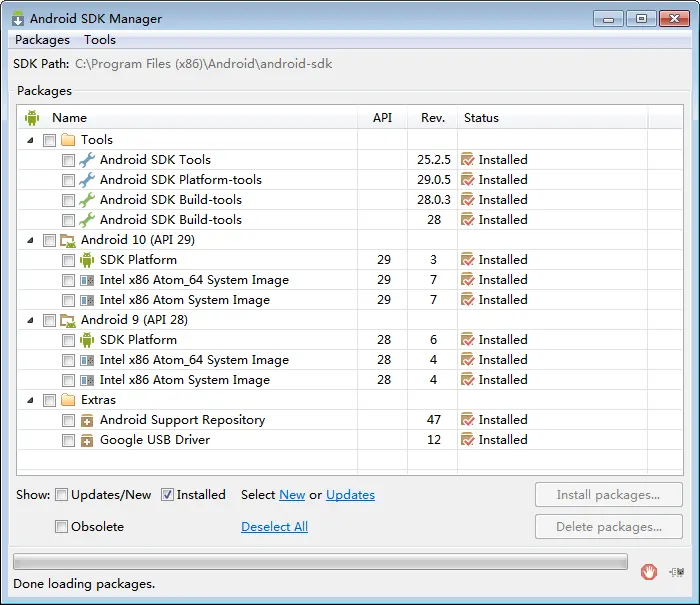Screen dimensions: 700x605
Task: Click installed status icon for Android Support Repository
Action: tap(467, 420)
